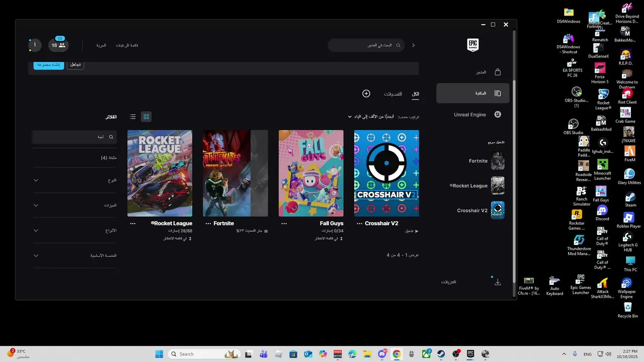Open the wishlist (قائمة الرغبات) link
The image size is (644, 362).
pyautogui.click(x=127, y=45)
